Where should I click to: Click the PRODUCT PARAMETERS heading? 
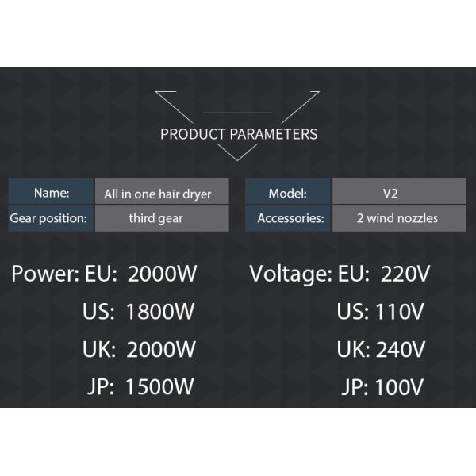238,134
